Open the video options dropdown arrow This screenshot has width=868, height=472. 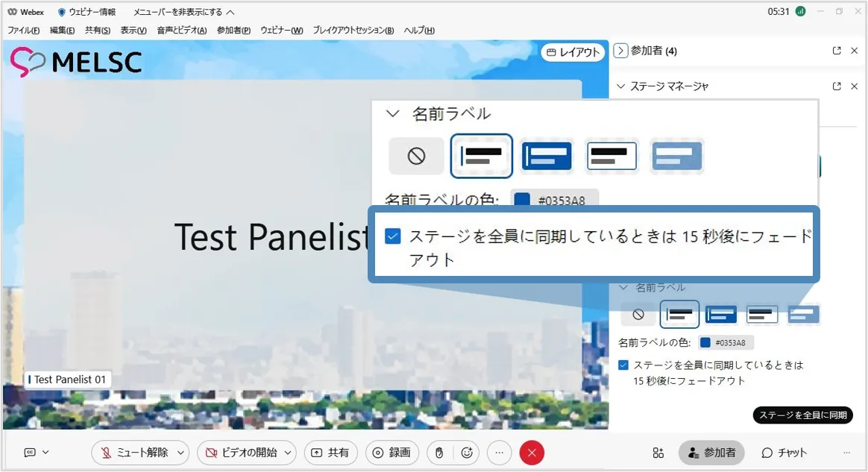(x=289, y=453)
